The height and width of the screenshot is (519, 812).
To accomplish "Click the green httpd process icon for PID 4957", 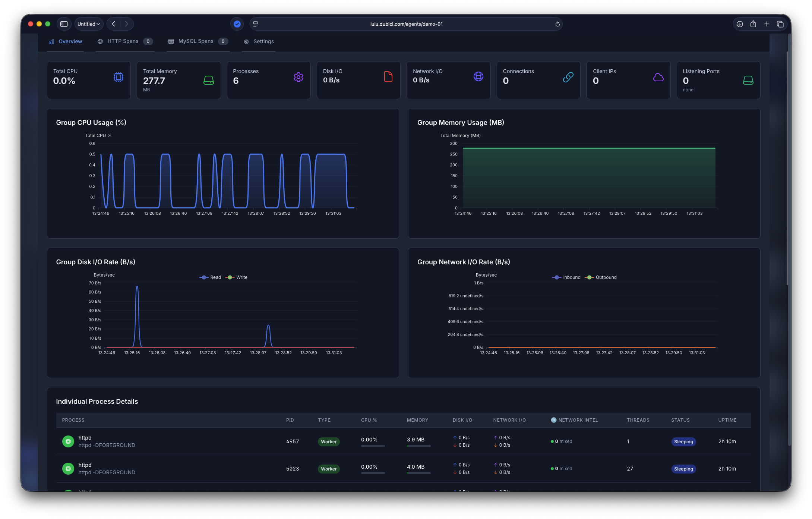I will (x=68, y=441).
